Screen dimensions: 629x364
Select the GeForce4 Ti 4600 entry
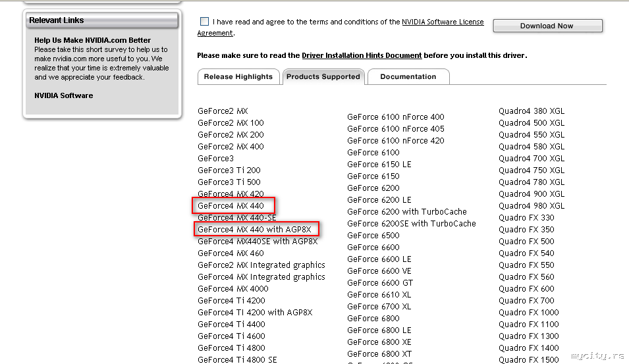[x=231, y=336]
